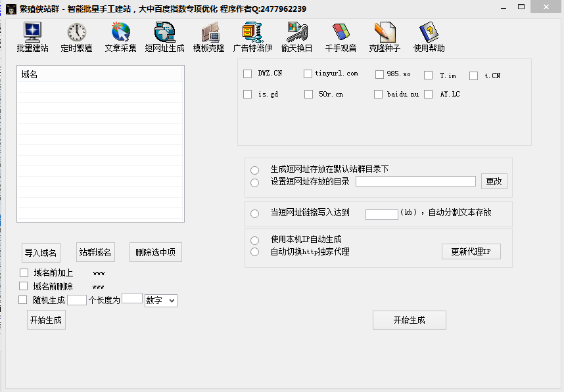Click the 偷天换日 keys icon
This screenshot has height=392, width=564.
click(x=296, y=37)
